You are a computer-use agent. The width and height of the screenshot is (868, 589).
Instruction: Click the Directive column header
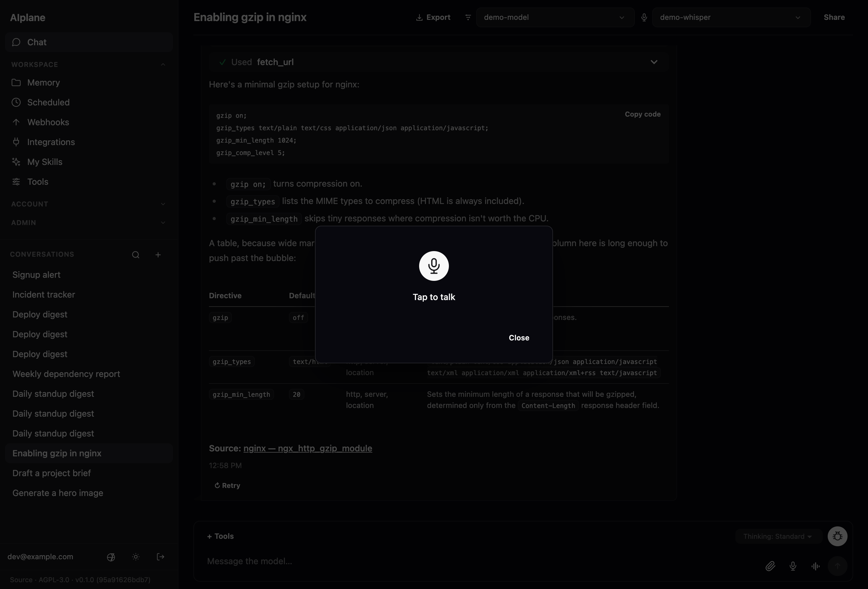click(x=225, y=295)
